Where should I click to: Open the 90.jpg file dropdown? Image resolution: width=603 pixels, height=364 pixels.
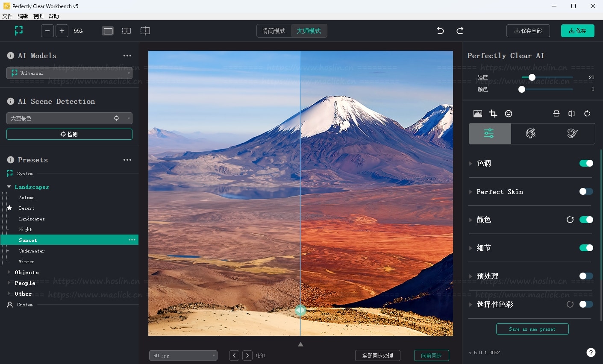coord(183,355)
